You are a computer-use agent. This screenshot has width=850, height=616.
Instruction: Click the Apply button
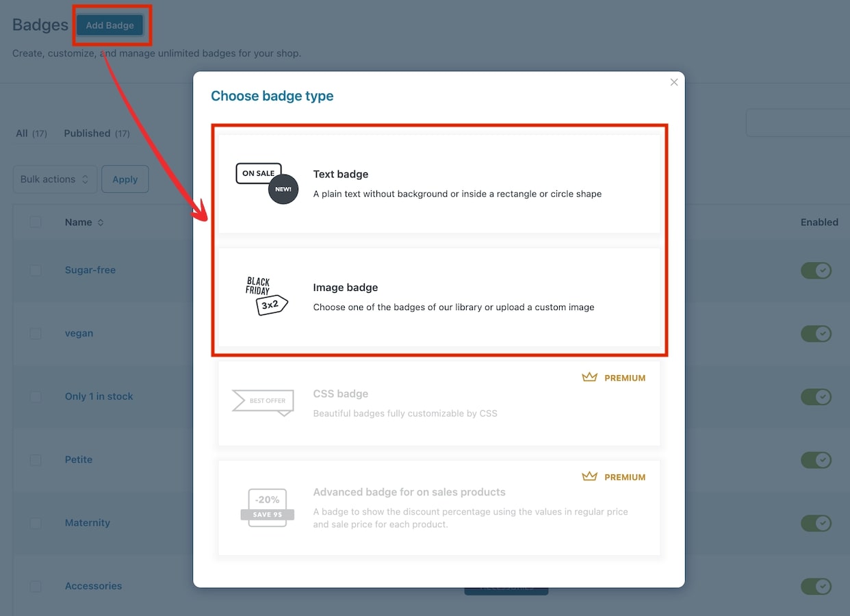[x=125, y=179]
